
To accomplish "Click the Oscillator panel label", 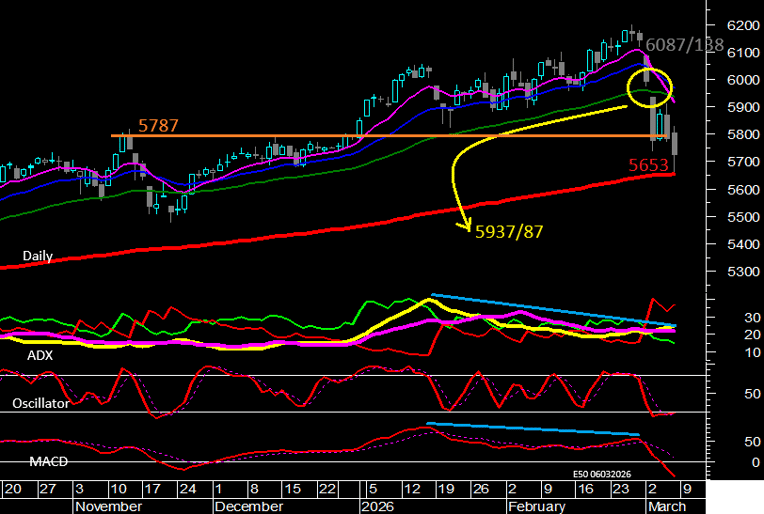I will 41,404.
